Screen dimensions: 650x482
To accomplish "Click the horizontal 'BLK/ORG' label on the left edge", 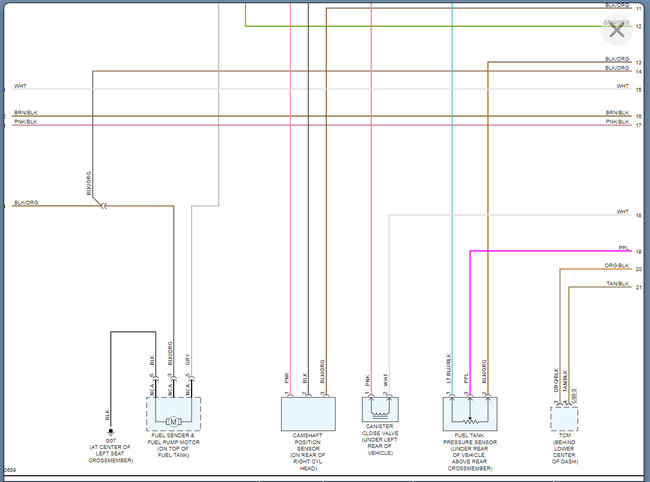I will 26,202.
